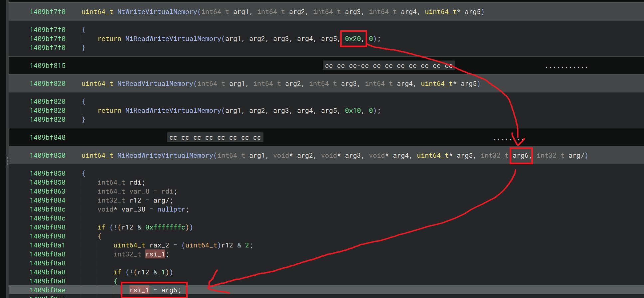
Task: Click address 1409bf863
Action: click(x=48, y=192)
